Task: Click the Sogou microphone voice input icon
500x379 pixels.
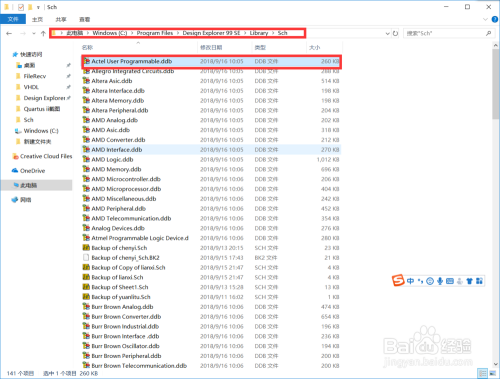Action: pos(440,281)
